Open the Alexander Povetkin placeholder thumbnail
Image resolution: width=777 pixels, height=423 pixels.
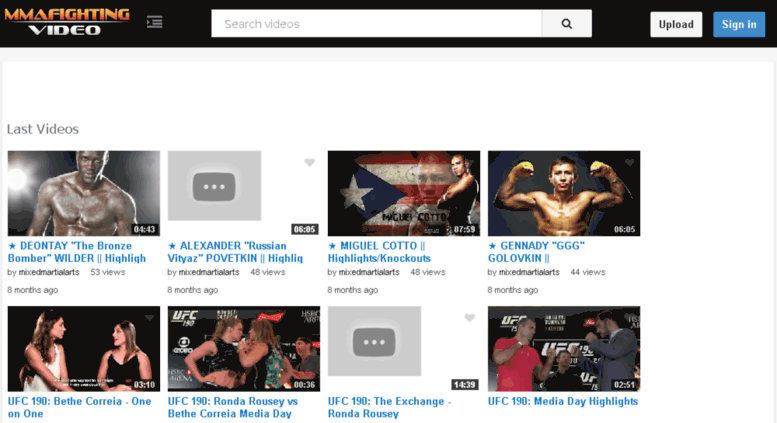pyautogui.click(x=214, y=186)
